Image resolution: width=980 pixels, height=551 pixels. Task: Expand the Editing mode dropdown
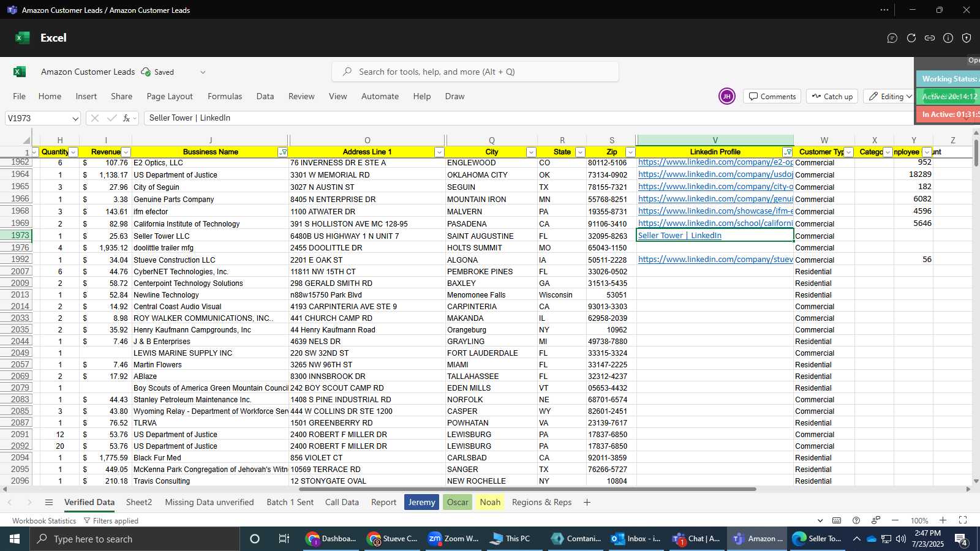coord(909,97)
